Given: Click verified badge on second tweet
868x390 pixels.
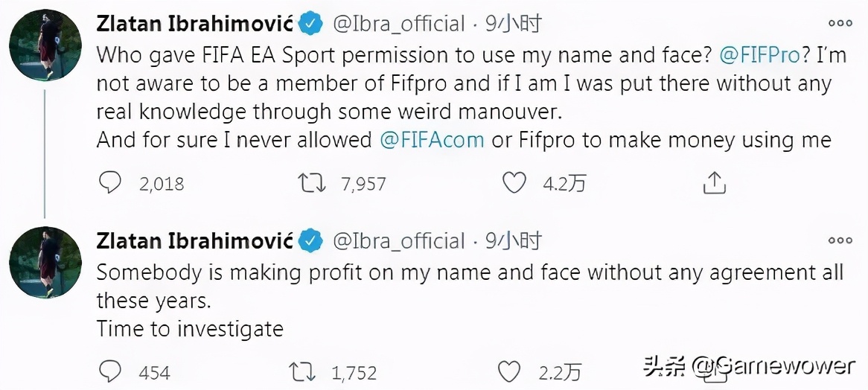Looking at the screenshot, I should pos(310,241).
